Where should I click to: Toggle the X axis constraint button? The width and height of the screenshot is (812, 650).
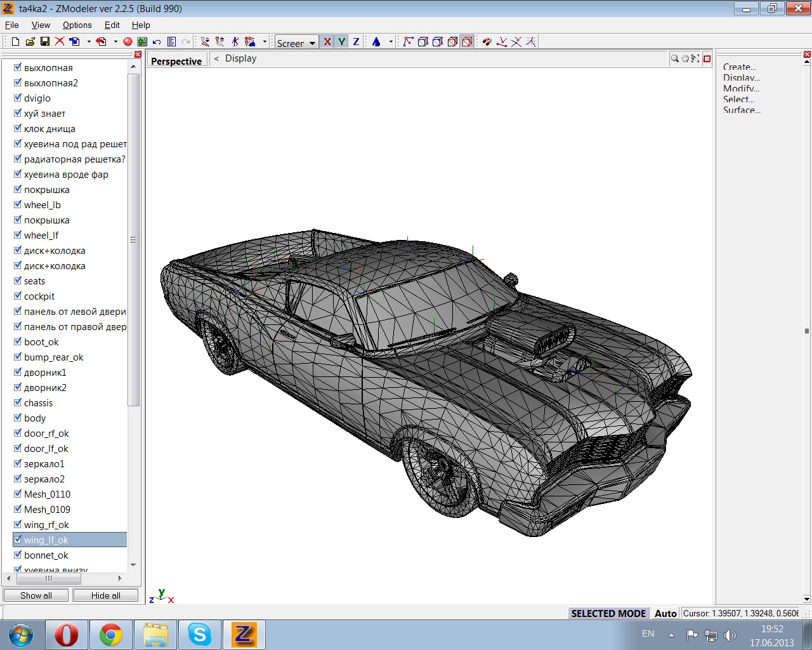click(327, 42)
